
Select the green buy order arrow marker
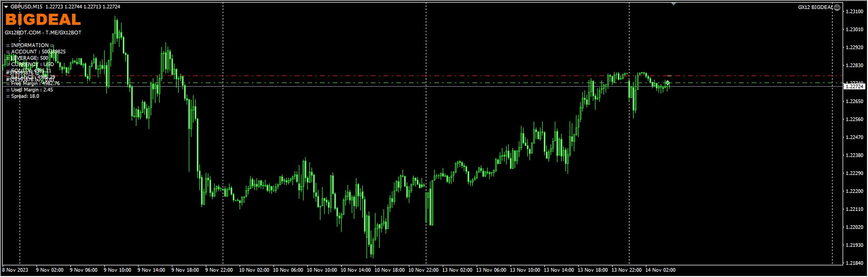tap(668, 82)
